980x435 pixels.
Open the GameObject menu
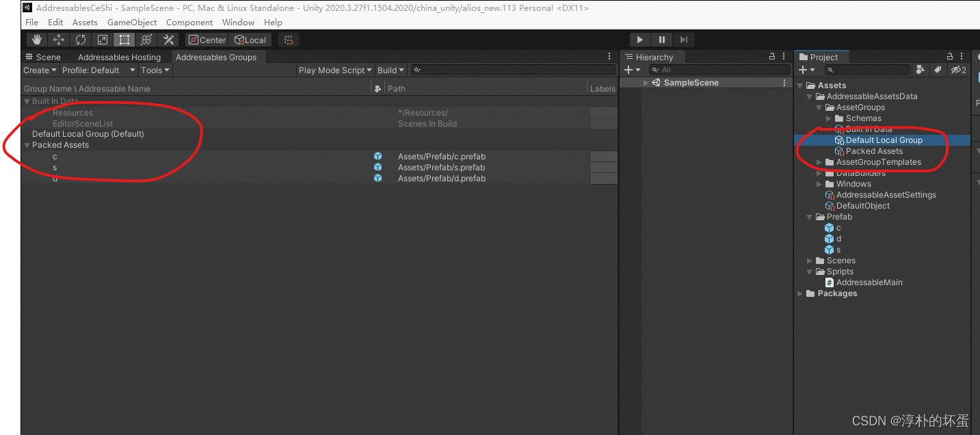click(x=132, y=22)
